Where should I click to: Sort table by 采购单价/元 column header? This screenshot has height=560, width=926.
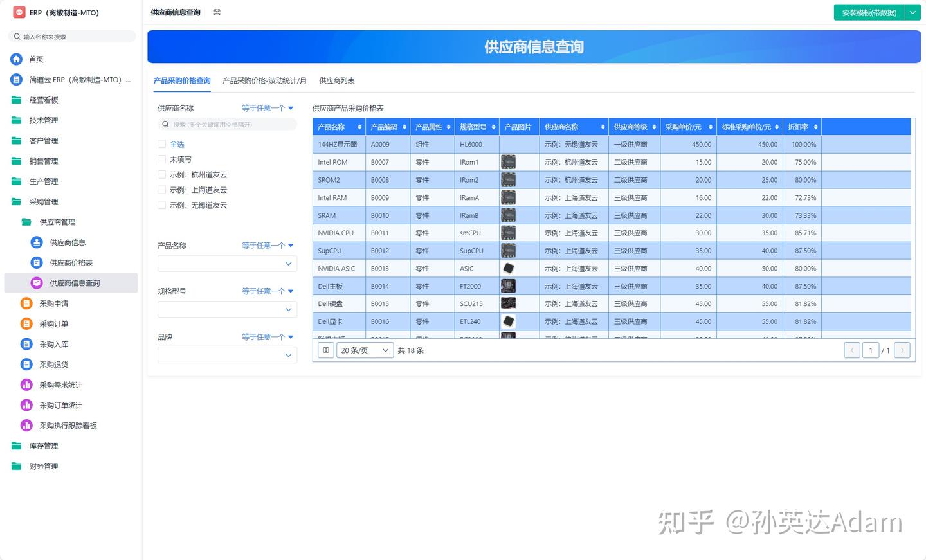tap(687, 127)
